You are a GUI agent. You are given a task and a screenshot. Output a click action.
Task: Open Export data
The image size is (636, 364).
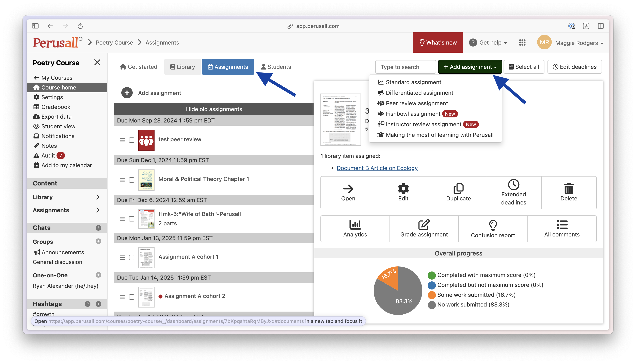[56, 116]
